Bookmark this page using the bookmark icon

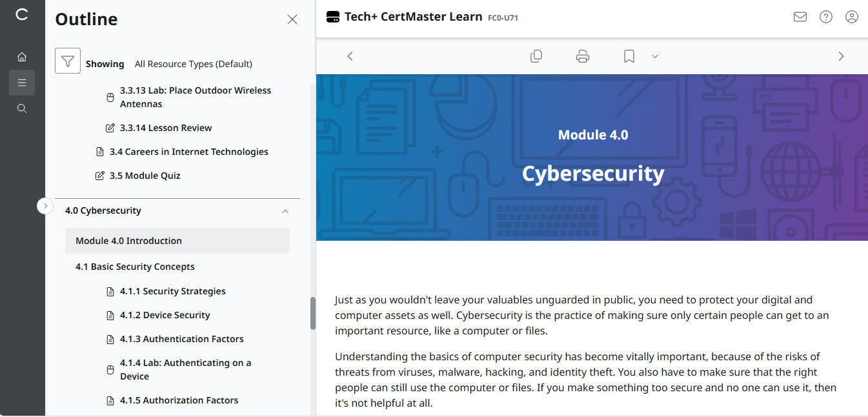(x=628, y=56)
